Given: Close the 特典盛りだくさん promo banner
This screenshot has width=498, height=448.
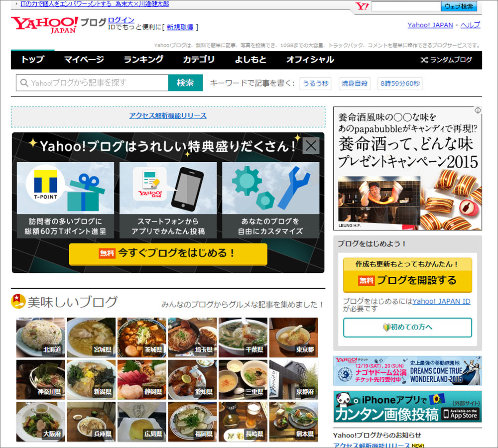Looking at the screenshot, I should click(x=311, y=146).
